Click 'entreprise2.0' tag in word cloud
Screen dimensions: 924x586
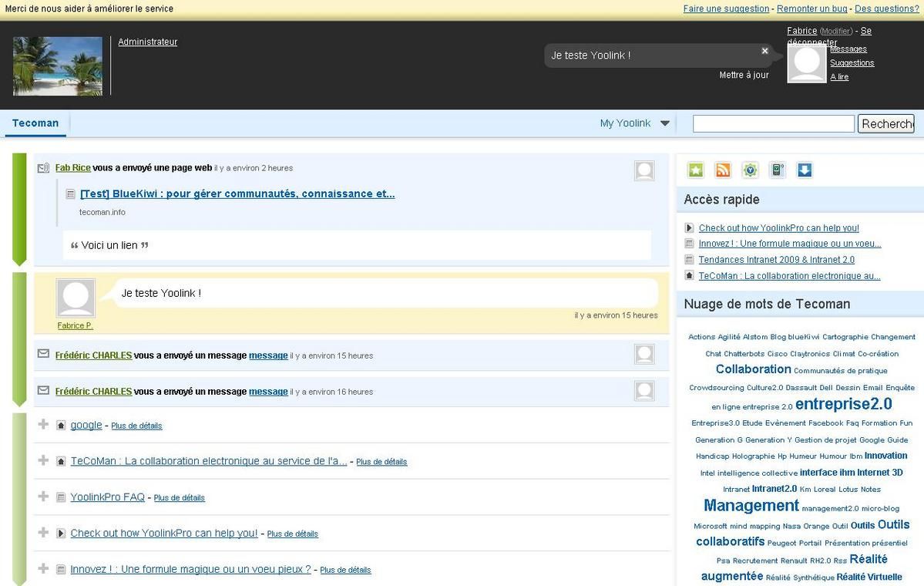843,404
